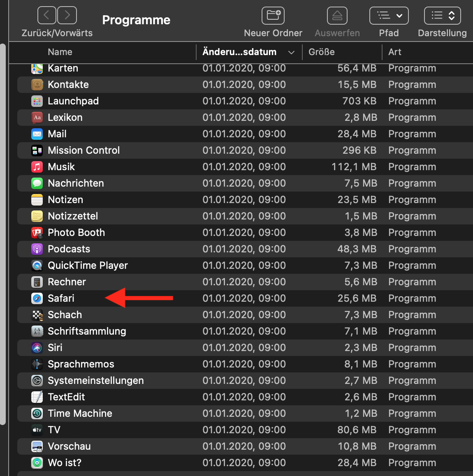This screenshot has height=476, width=473.
Task: Select the TextEdit app icon
Action: pyautogui.click(x=37, y=397)
